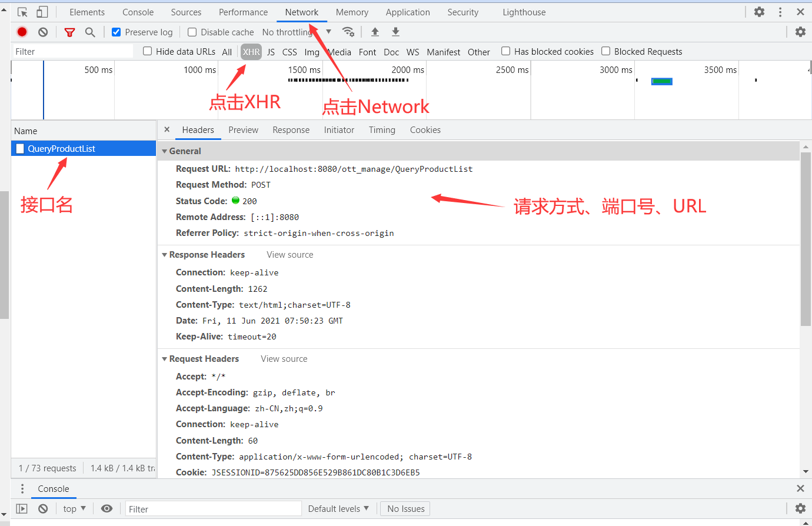Filter requests by XHR type
This screenshot has width=812, height=526.
coord(251,52)
